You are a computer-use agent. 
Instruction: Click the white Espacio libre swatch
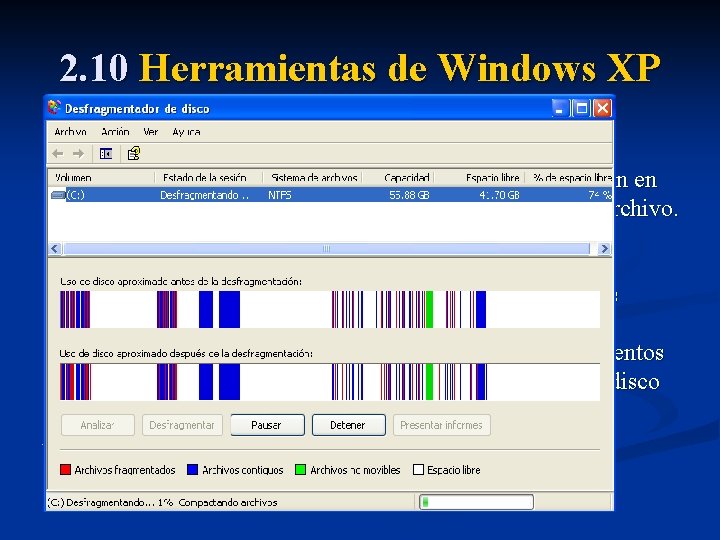coord(418,470)
